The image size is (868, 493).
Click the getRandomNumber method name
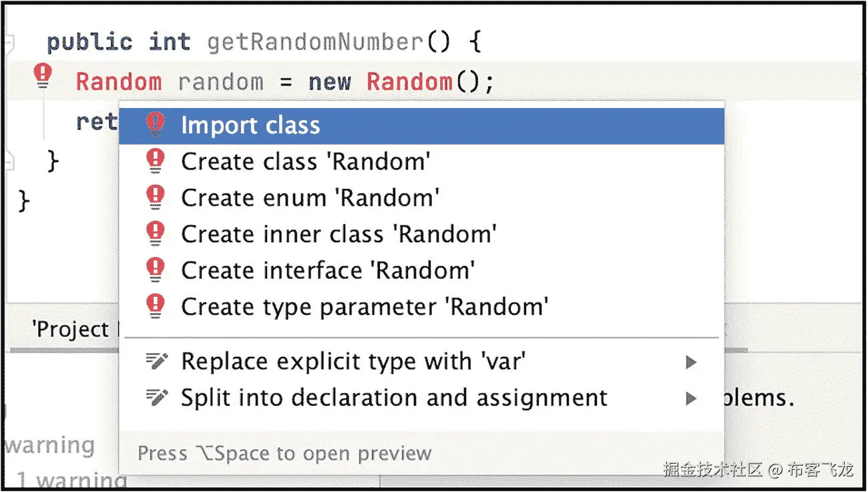[x=314, y=43]
